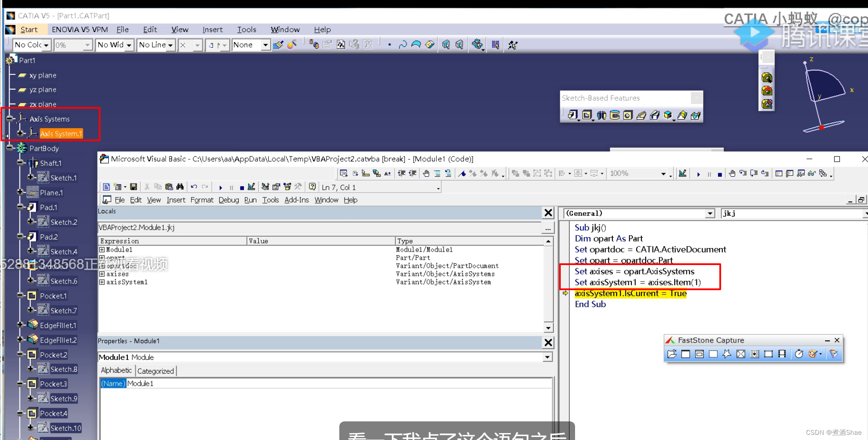Viewport: 868px width, 440px height.
Task: Open ENOVIA V5 VPM menu
Action: coord(80,29)
